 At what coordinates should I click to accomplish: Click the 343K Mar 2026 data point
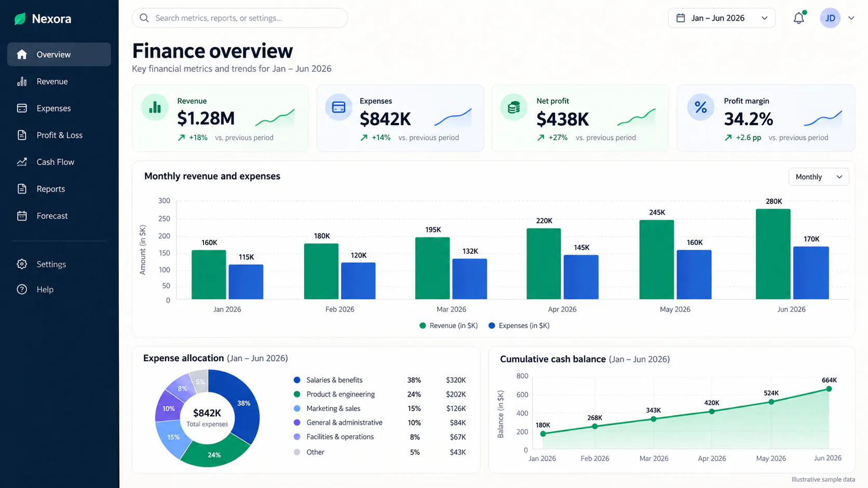click(x=654, y=419)
